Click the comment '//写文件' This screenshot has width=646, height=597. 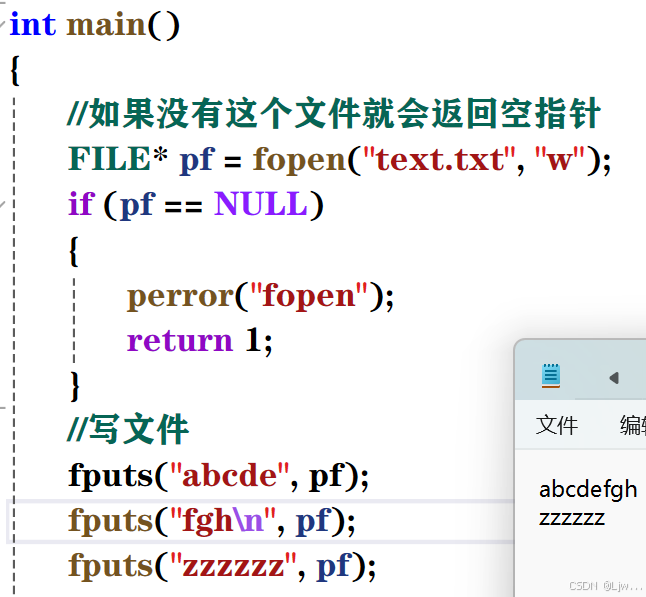pyautogui.click(x=128, y=429)
